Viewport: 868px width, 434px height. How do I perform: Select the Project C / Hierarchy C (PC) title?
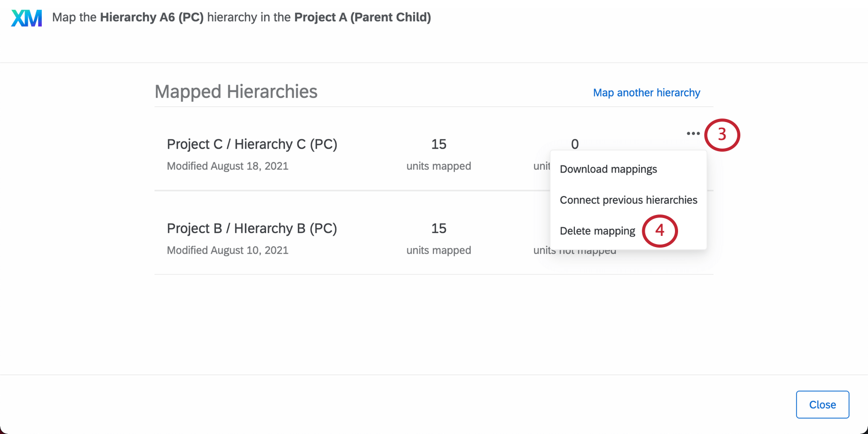[252, 144]
